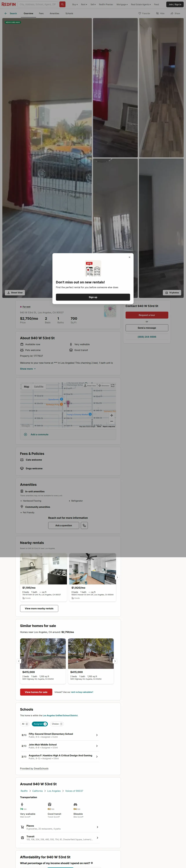Zoom out on the map
Viewport: 186px width, 868px height.
point(112,421)
